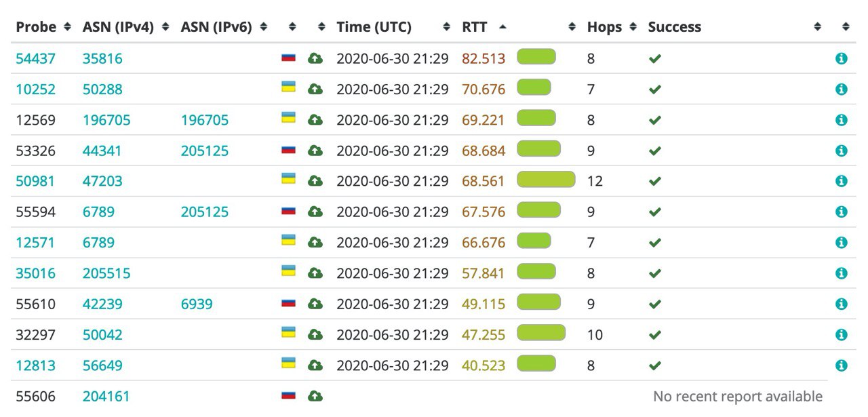Viewport: 868px width, 417px height.
Task: Sort by Hops column header
Action: [x=612, y=27]
